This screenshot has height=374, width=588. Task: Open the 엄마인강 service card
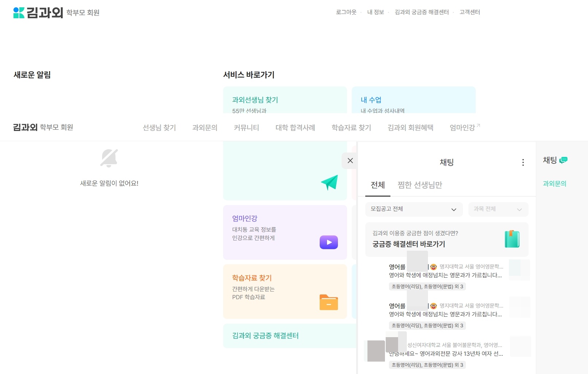285,232
